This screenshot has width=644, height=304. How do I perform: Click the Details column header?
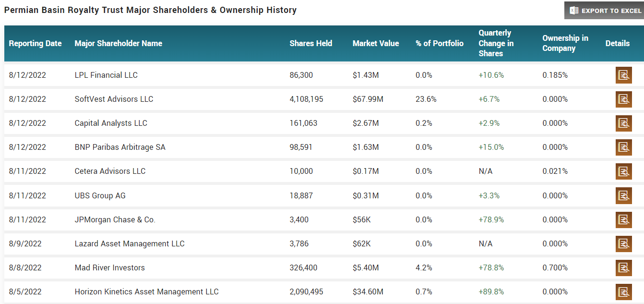tap(618, 43)
